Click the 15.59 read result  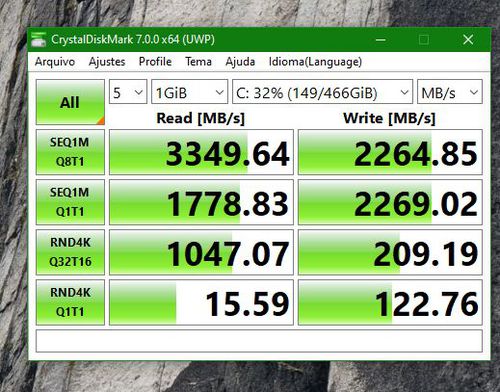click(x=201, y=302)
